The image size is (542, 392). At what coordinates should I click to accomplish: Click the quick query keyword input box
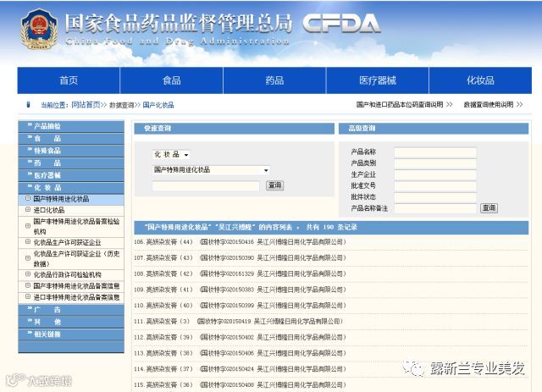[206, 185]
